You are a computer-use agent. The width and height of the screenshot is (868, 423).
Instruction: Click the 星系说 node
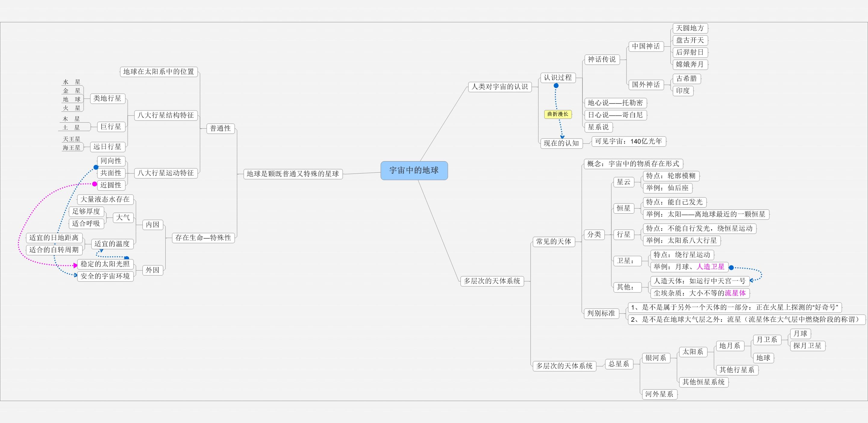[x=598, y=127]
